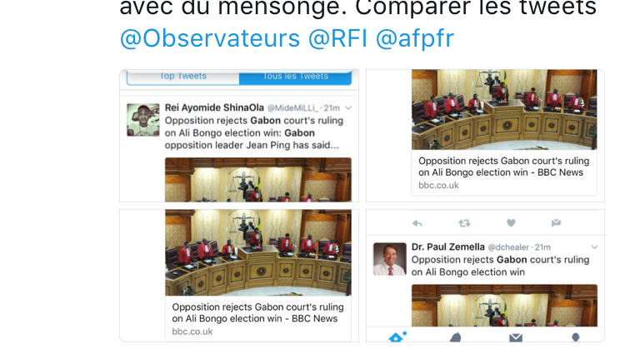This screenshot has width=625, height=364.
Task: Open the @RFI mention link
Action: click(337, 38)
